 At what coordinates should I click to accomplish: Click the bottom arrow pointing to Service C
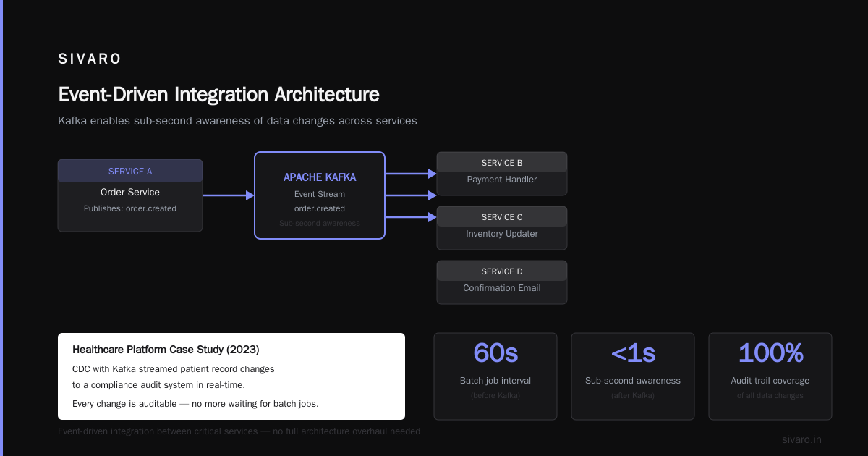(411, 217)
